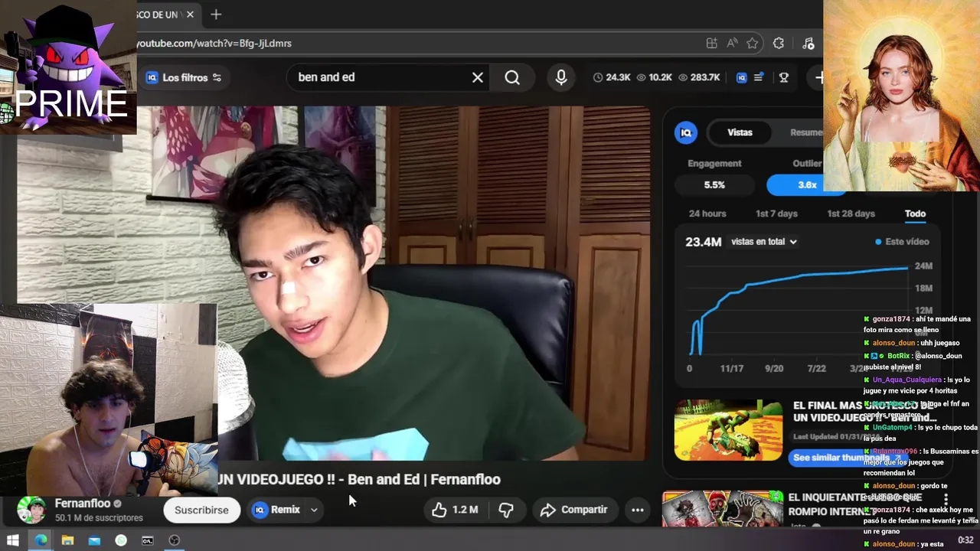The height and width of the screenshot is (551, 980).
Task: Open the list icon with notification dot
Action: coord(759,77)
